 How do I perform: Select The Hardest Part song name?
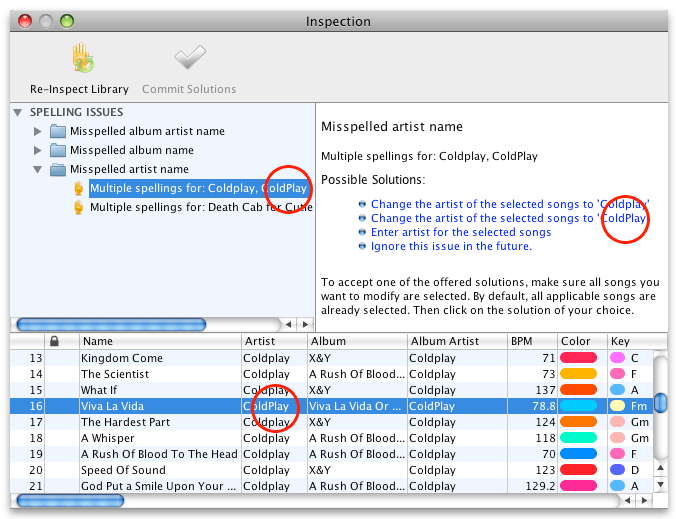click(x=125, y=422)
